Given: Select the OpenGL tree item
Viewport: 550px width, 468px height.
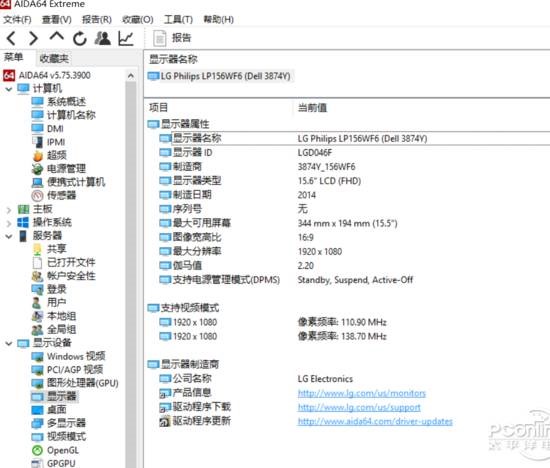Looking at the screenshot, I should coord(55,450).
